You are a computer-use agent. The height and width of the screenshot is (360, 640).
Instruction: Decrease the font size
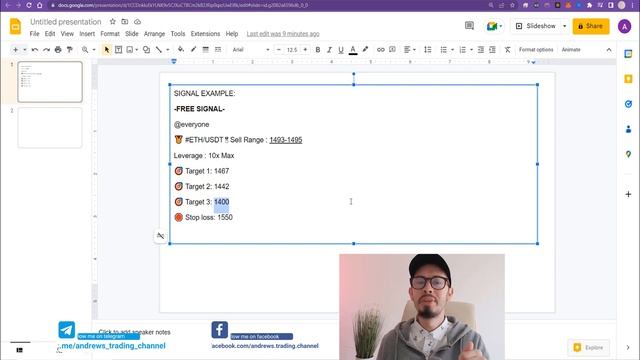tap(279, 50)
